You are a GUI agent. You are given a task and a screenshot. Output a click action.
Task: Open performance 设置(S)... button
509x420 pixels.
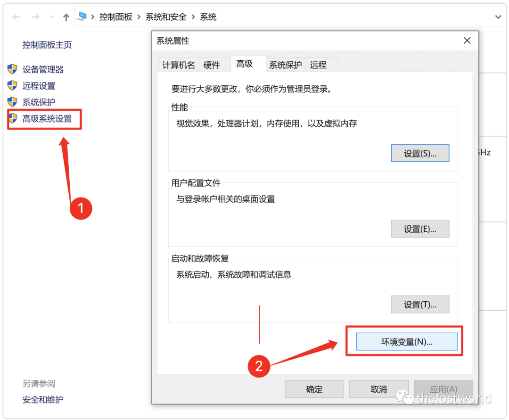420,153
